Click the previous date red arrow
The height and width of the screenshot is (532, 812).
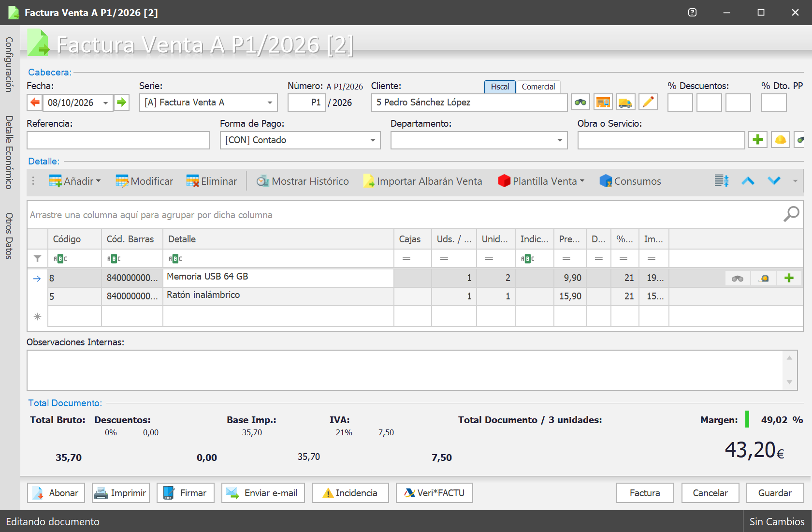click(35, 103)
